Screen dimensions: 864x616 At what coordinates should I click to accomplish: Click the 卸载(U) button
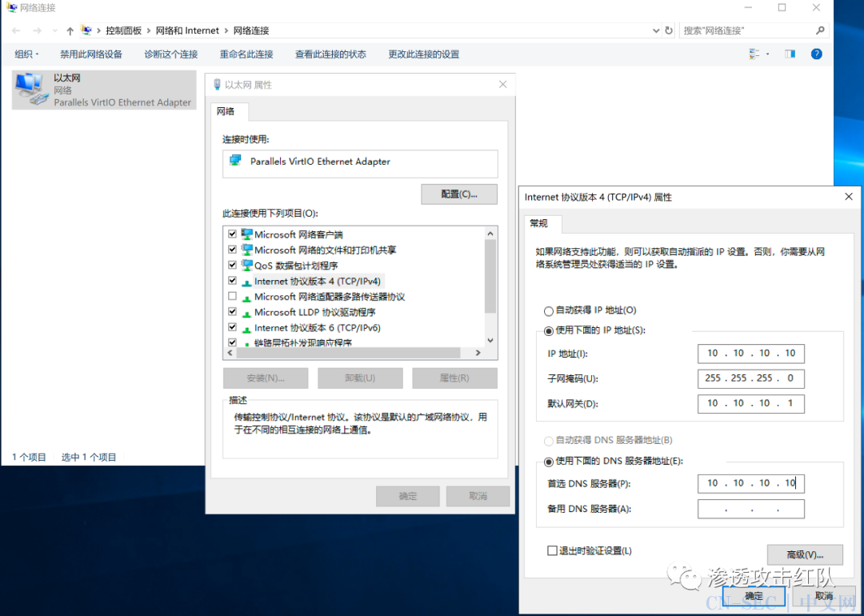coord(360,378)
